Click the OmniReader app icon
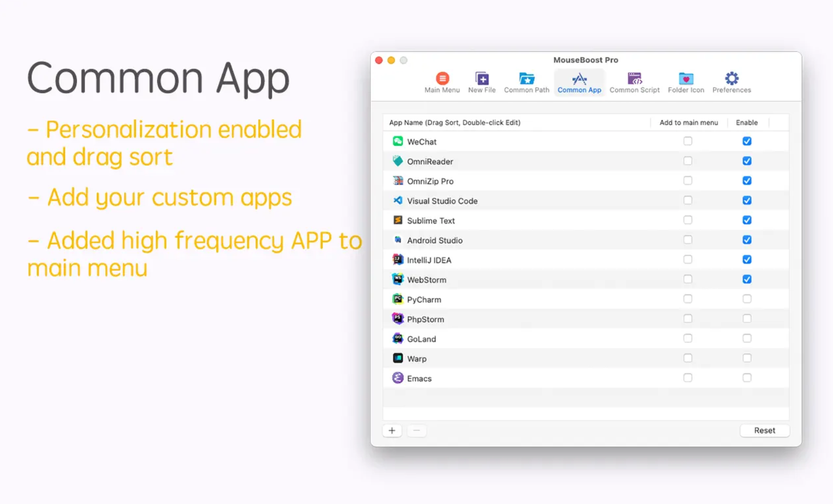The image size is (833, 504). click(x=397, y=161)
